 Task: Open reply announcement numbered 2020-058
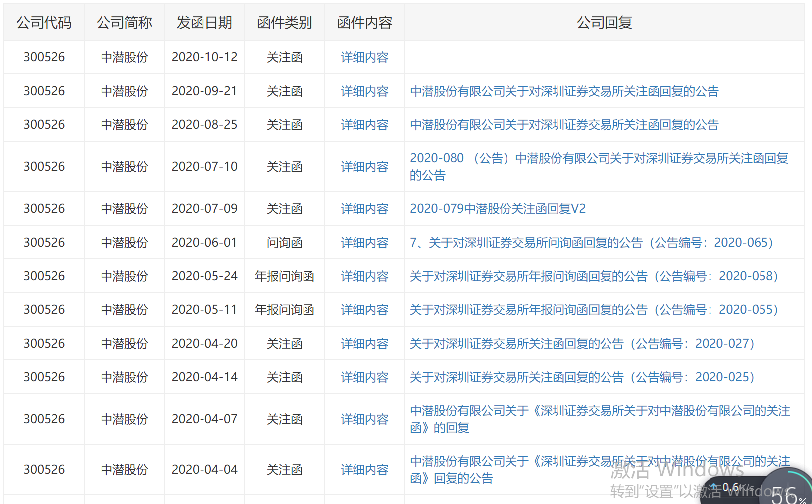click(x=594, y=276)
